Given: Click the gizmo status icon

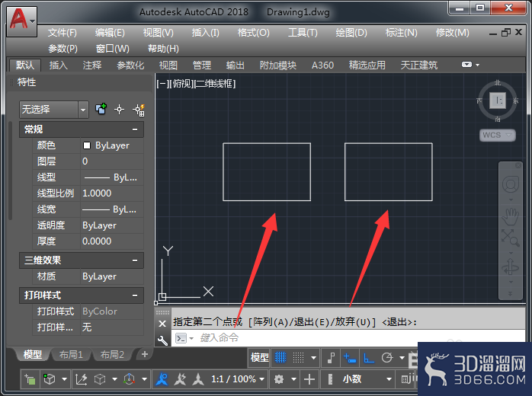Looking at the screenshot, I should [130, 379].
